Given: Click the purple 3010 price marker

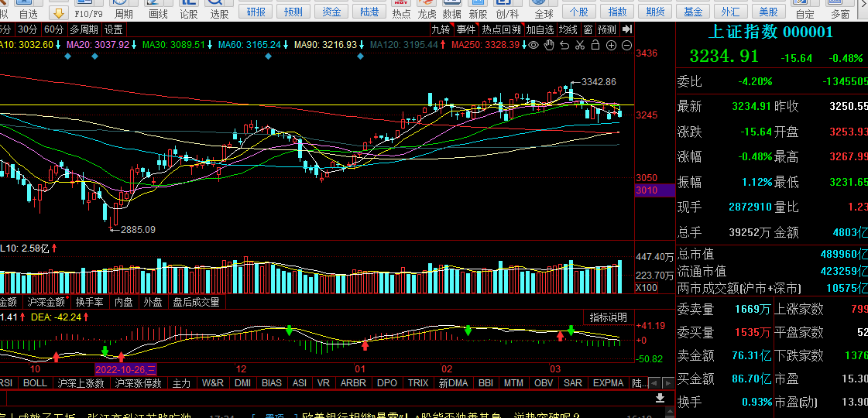Looking at the screenshot, I should 646,190.
